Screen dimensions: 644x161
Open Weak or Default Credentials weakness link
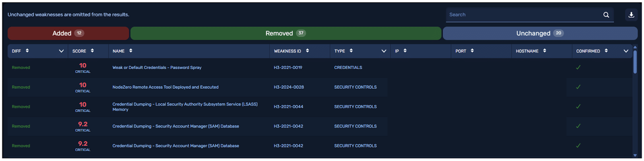coord(157,67)
